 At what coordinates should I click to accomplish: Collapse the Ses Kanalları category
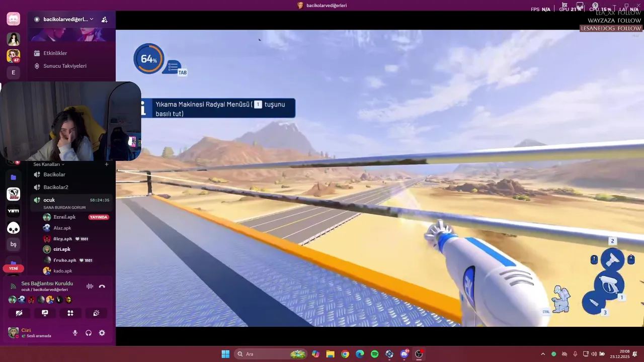[x=49, y=164]
